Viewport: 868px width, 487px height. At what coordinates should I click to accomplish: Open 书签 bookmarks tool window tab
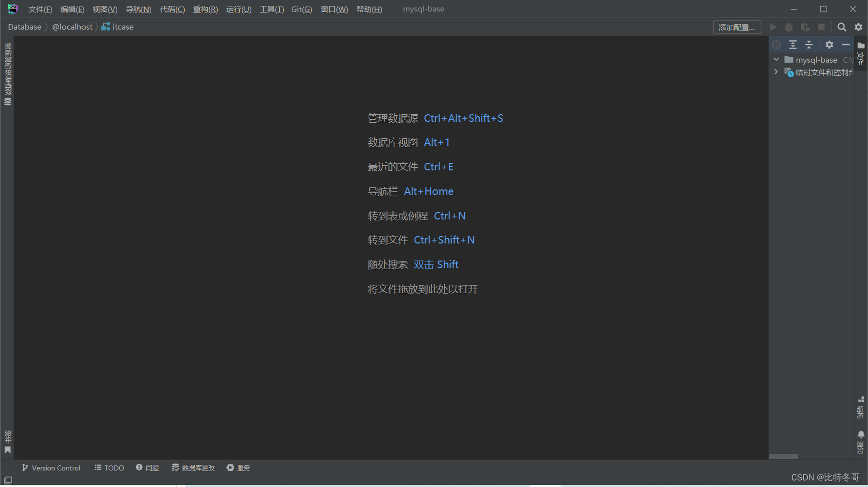(x=8, y=442)
